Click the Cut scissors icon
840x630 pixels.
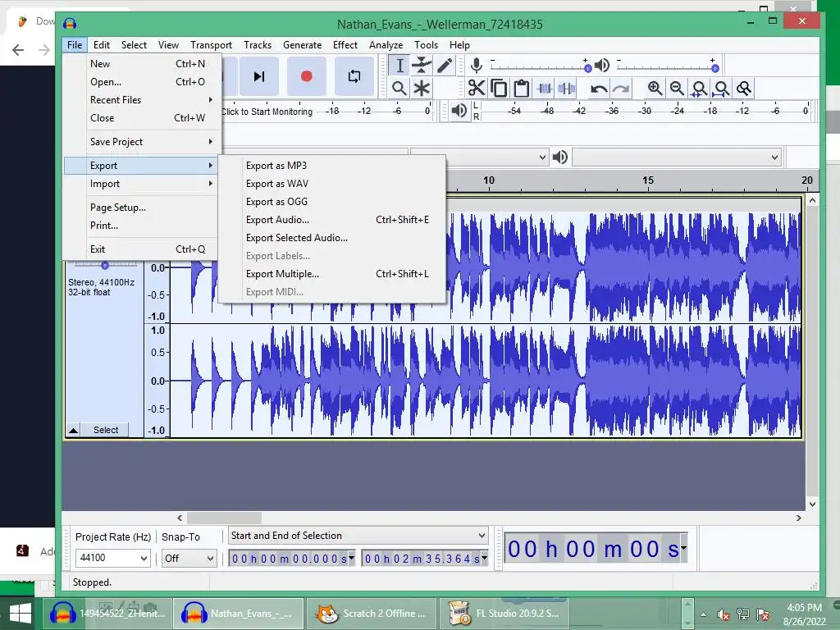point(476,88)
